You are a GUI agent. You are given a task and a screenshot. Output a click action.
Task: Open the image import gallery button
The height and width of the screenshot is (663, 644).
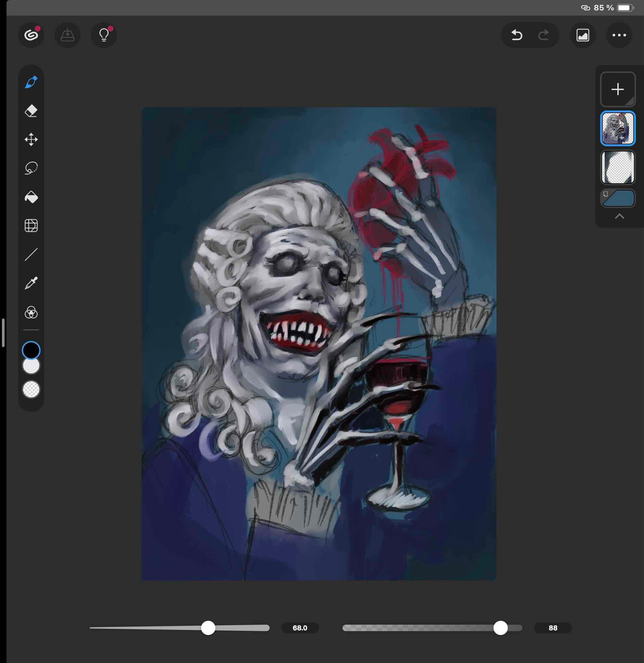(582, 35)
